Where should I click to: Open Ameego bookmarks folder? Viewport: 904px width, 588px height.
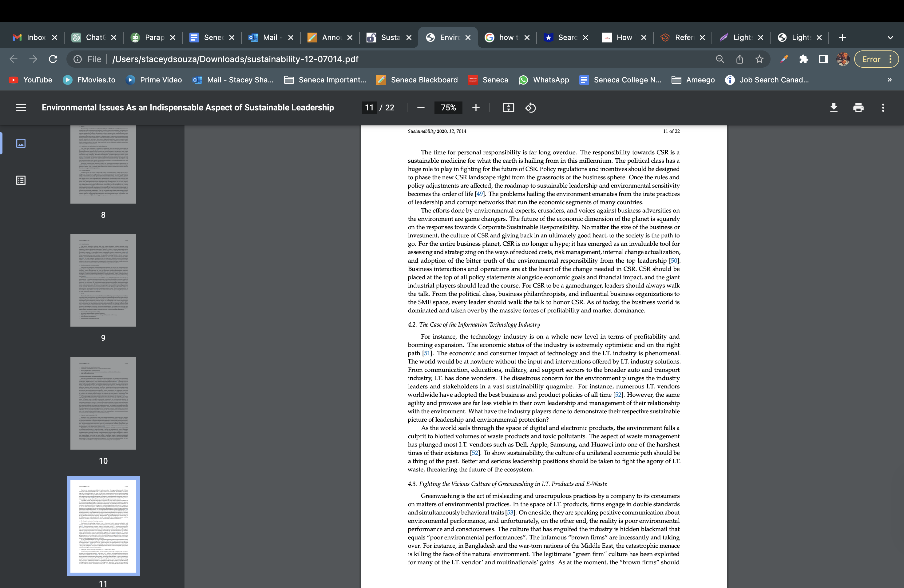(693, 80)
